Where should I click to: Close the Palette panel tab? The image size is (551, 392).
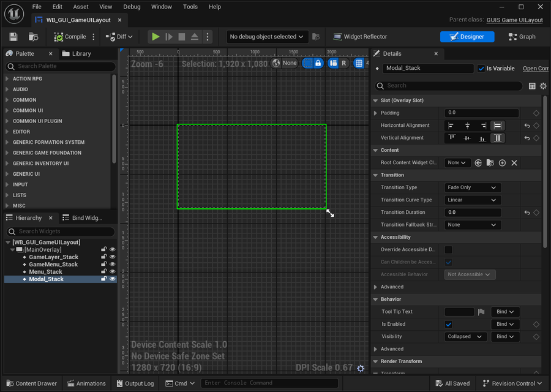pyautogui.click(x=51, y=53)
